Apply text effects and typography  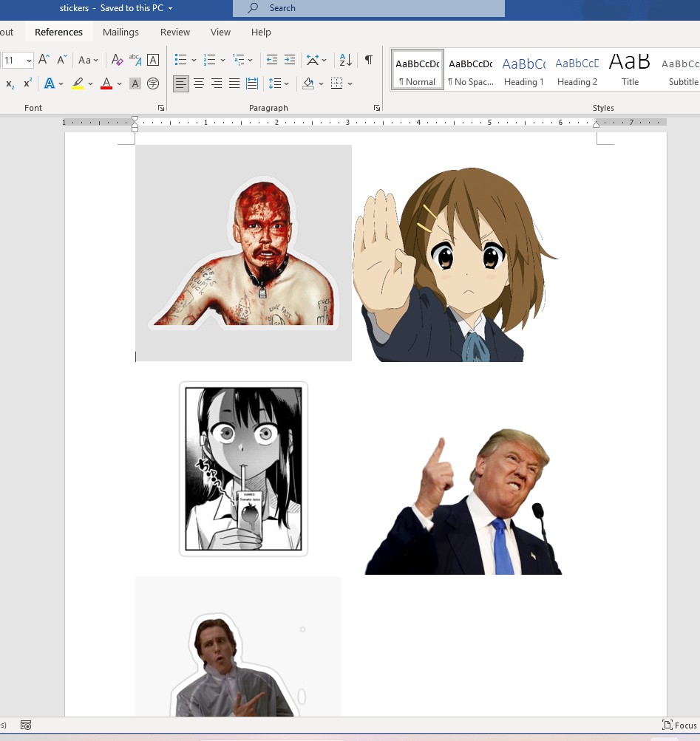pyautogui.click(x=50, y=83)
